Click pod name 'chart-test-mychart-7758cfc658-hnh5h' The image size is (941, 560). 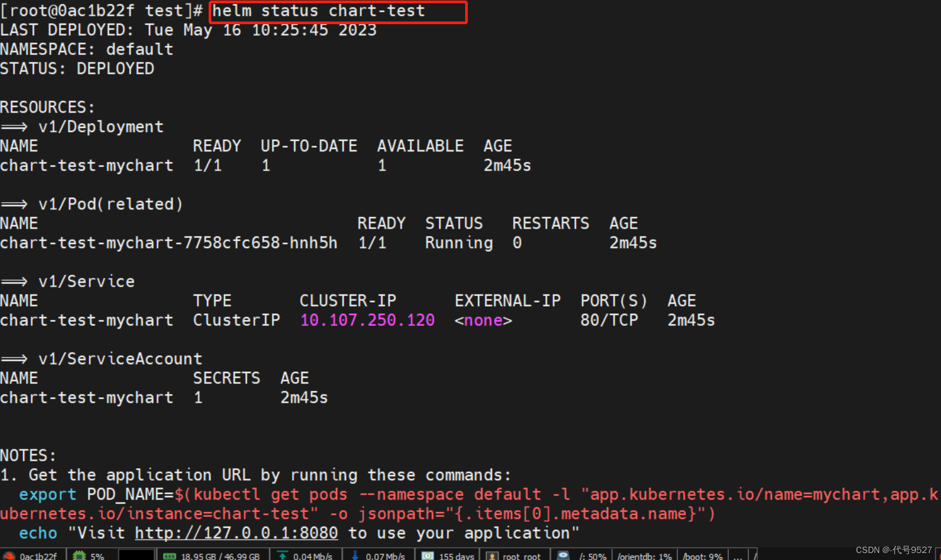click(169, 243)
